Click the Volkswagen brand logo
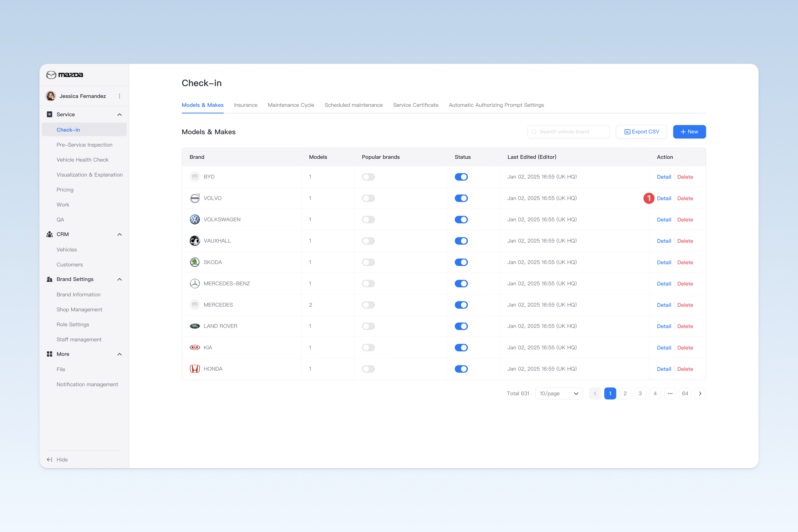Image resolution: width=798 pixels, height=532 pixels. tap(195, 219)
